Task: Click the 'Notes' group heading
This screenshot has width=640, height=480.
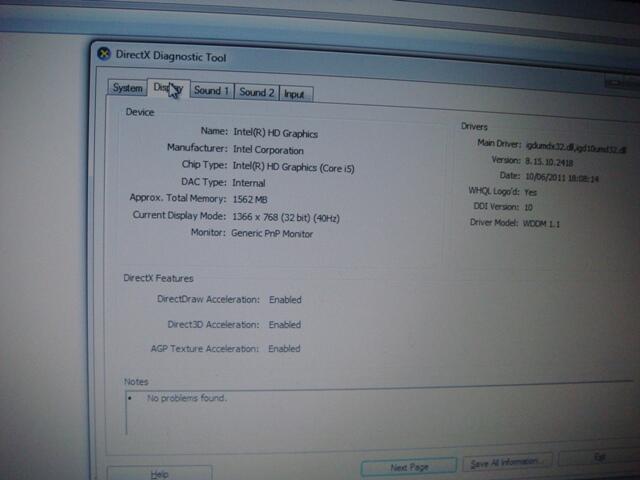Action: [136, 382]
